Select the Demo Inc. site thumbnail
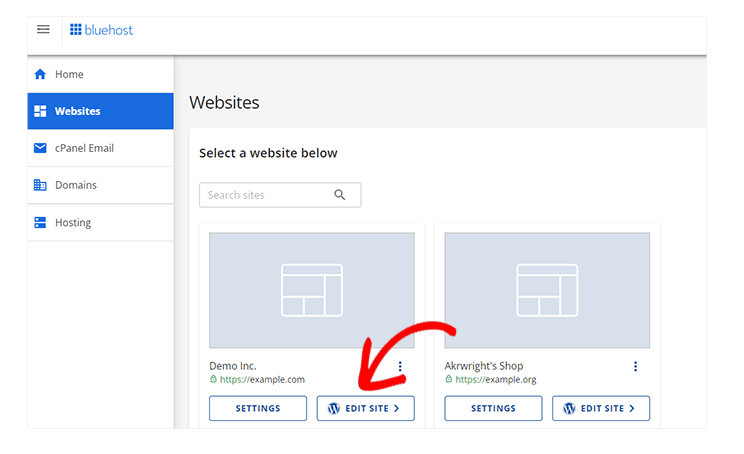744x454 pixels. (x=312, y=290)
